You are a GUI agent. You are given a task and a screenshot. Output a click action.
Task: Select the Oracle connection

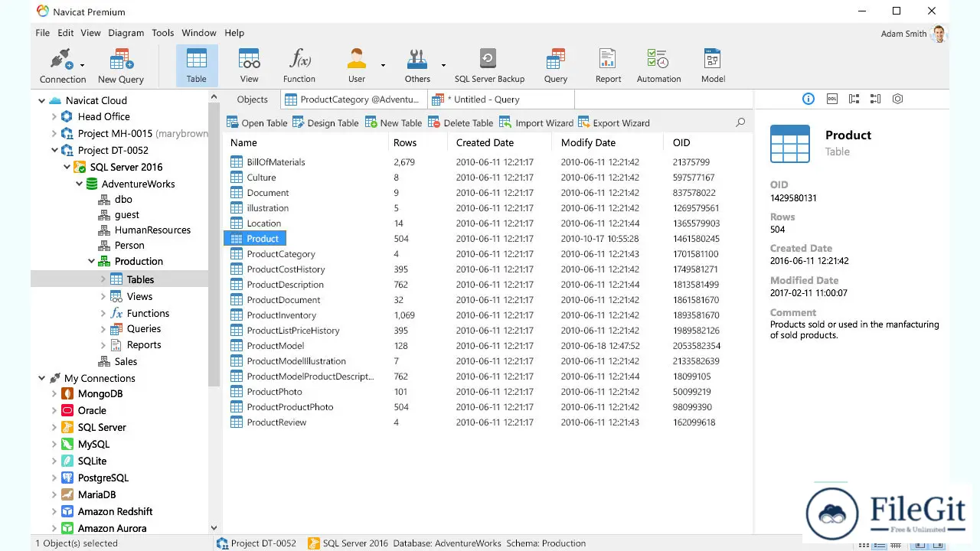tap(91, 410)
